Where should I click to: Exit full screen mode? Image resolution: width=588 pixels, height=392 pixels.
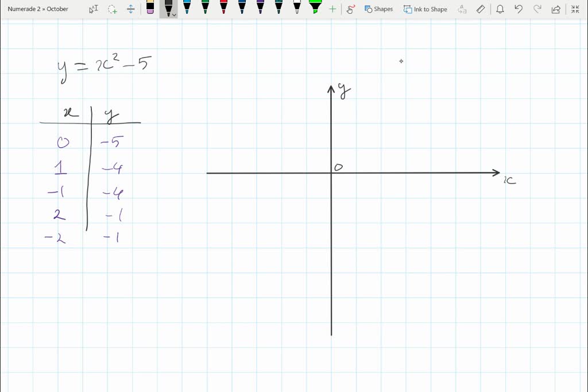click(x=575, y=9)
